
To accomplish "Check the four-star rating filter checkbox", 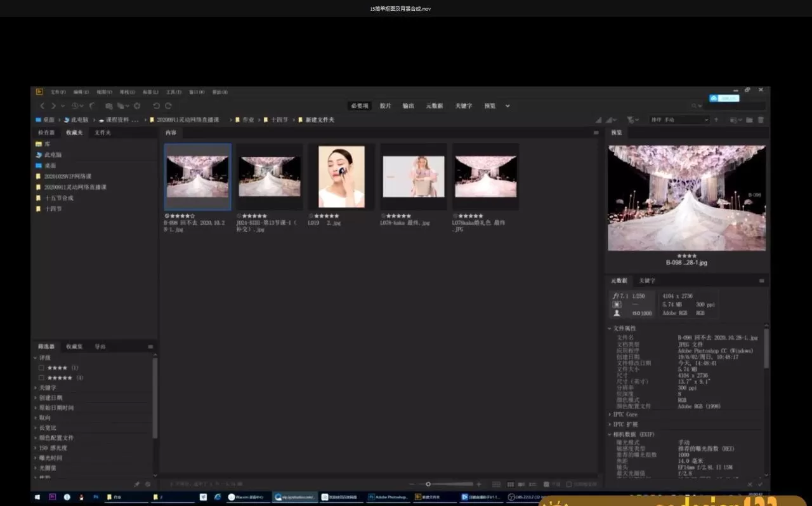I will pyautogui.click(x=41, y=368).
